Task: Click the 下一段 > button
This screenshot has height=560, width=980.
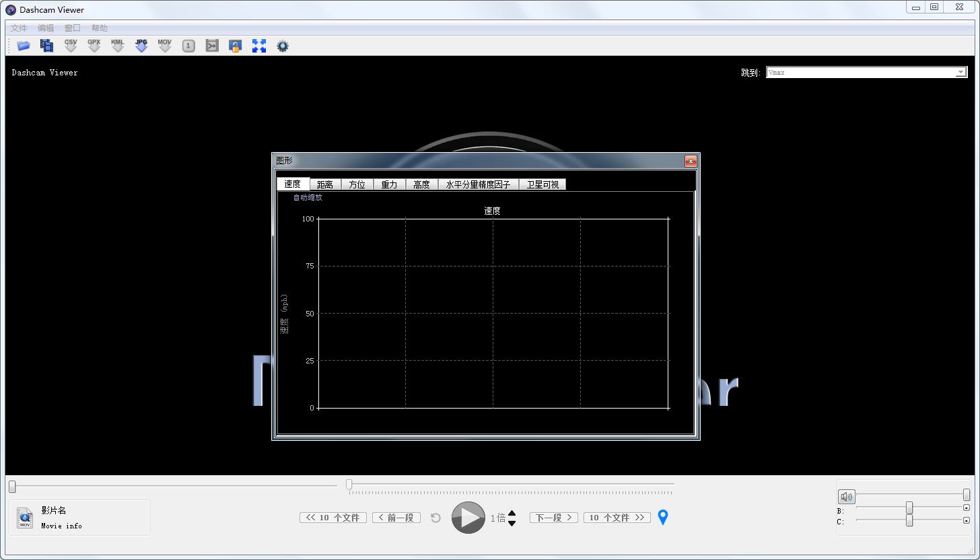Action: [x=553, y=518]
